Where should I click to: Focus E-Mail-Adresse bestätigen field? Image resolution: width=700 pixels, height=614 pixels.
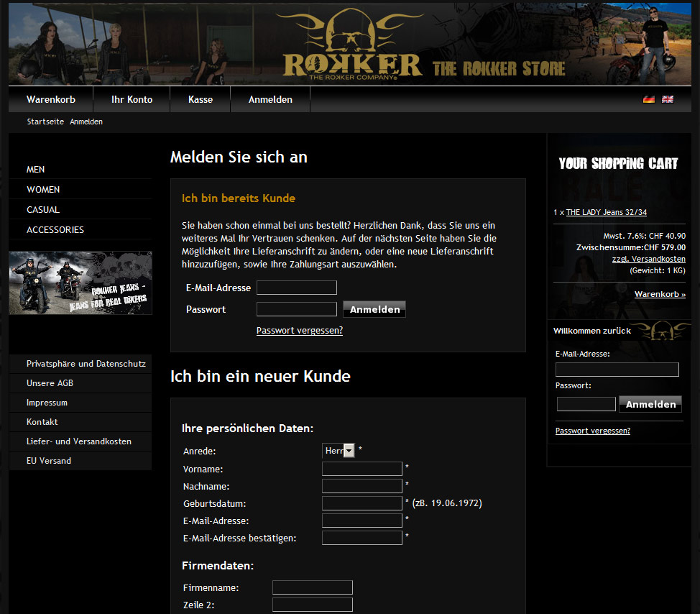pyautogui.click(x=362, y=538)
